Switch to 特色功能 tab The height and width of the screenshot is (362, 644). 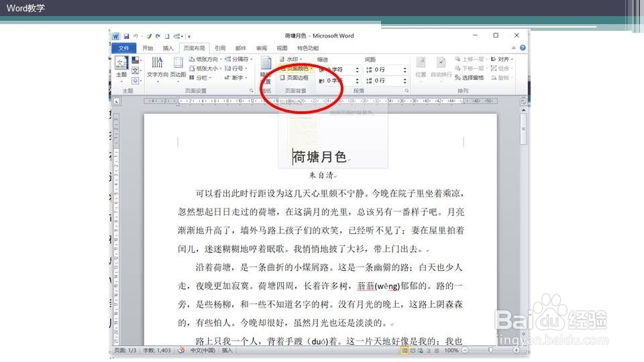pos(308,48)
